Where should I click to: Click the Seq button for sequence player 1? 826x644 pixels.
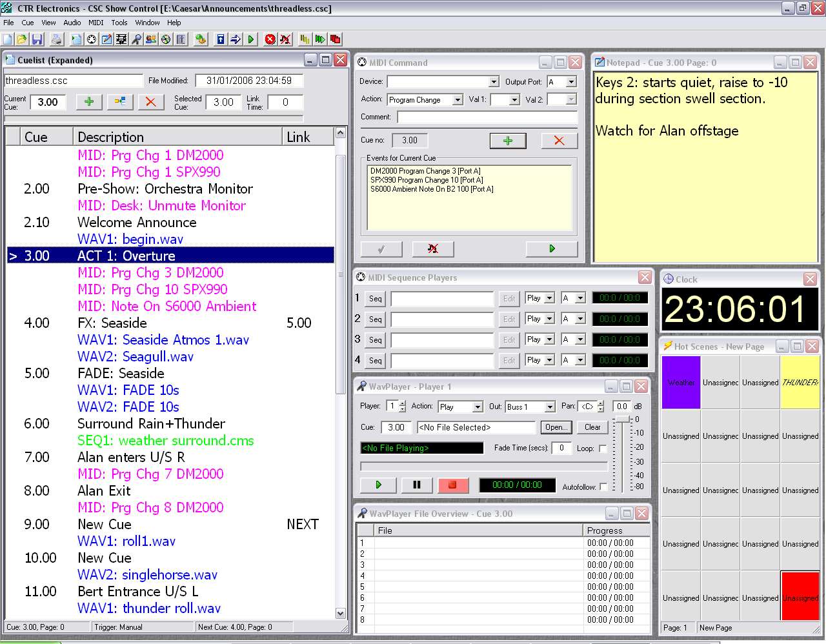point(376,299)
